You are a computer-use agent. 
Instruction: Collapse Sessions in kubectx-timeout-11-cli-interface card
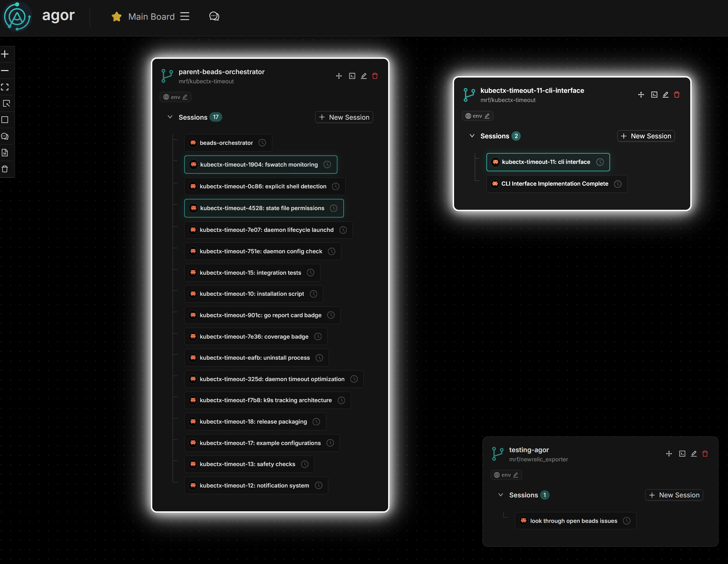click(x=472, y=136)
